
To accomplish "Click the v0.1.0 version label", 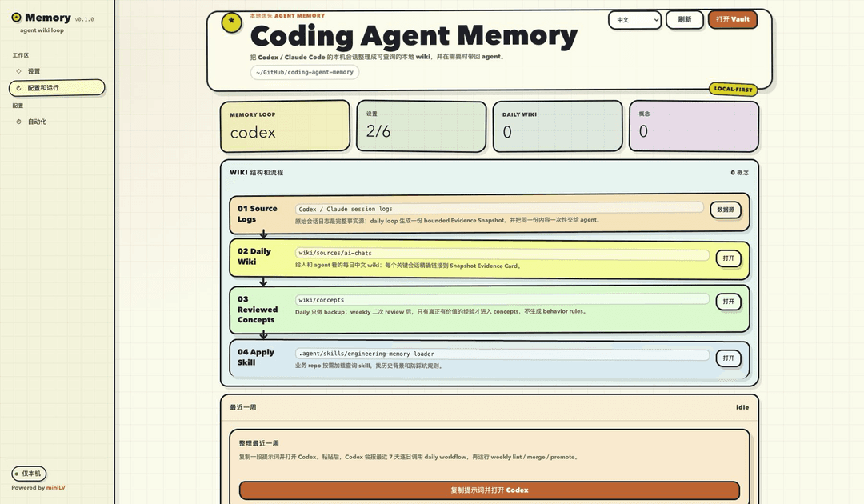I will tap(84, 19).
